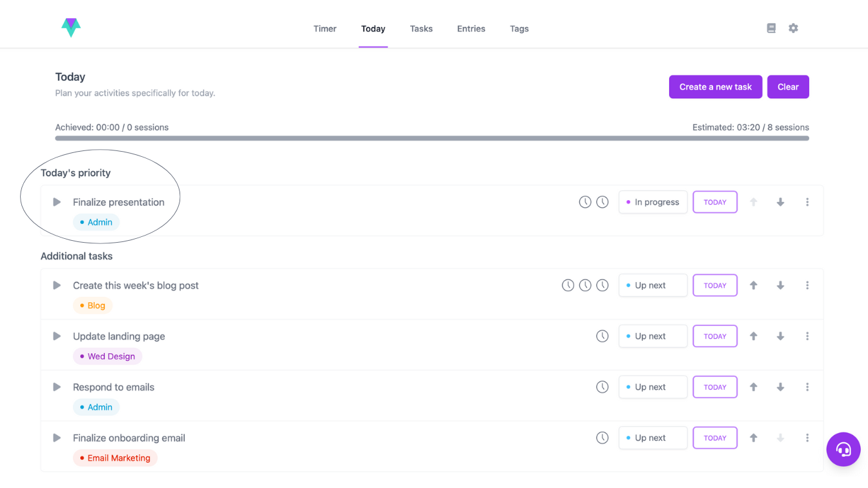Move Finalize onboarding email task up
Viewport: 868px width, 488px height.
tap(753, 438)
